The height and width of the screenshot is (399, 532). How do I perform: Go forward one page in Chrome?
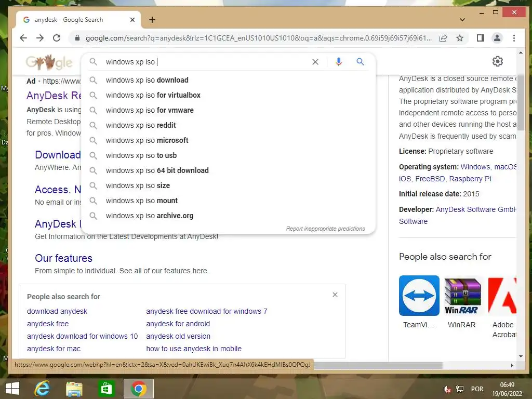[x=40, y=38]
